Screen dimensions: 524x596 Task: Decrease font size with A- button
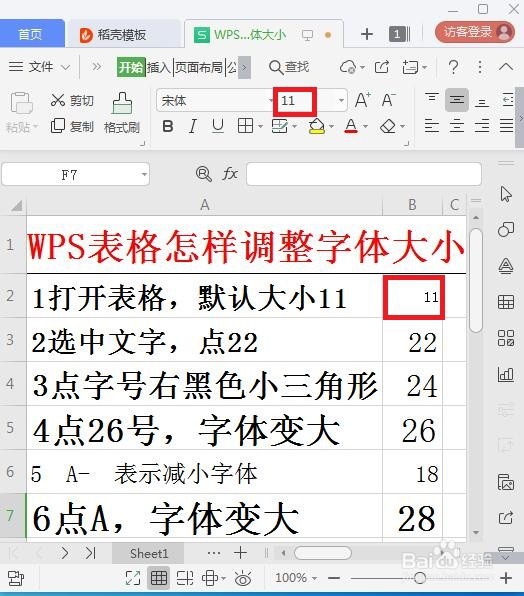[388, 100]
